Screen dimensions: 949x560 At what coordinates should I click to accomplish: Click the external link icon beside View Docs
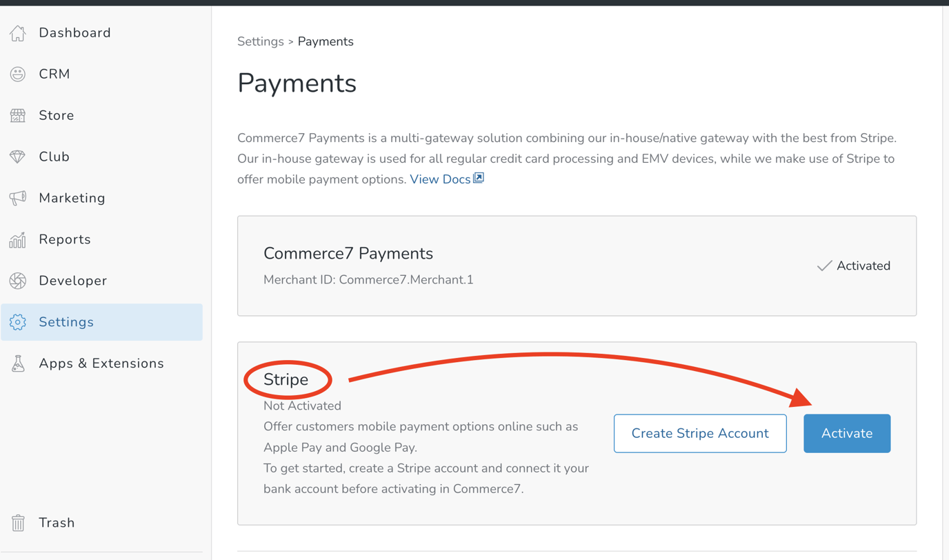pyautogui.click(x=478, y=178)
